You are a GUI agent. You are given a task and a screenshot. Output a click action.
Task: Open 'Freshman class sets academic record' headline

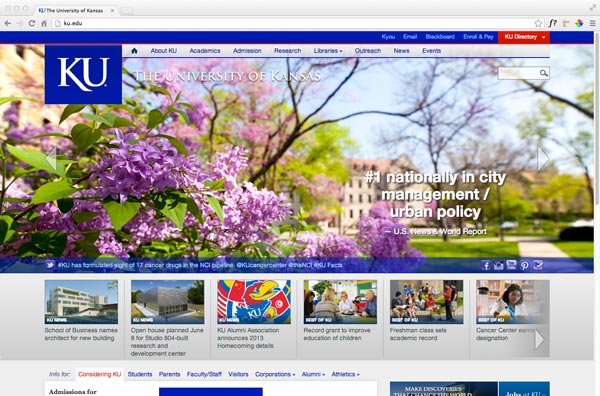[x=418, y=334]
